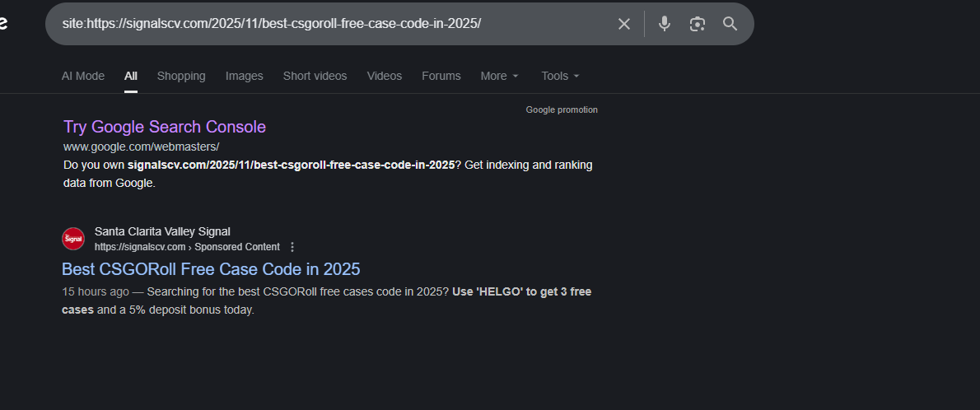Start voice search with microphone icon
Image resolution: width=980 pixels, height=410 pixels.
(x=665, y=24)
